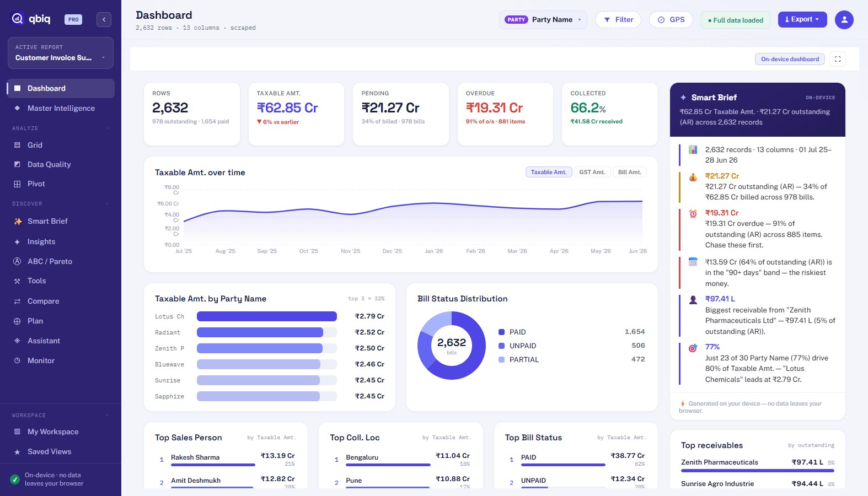Click the ABC / Pareto icon
Image resolution: width=868 pixels, height=496 pixels.
tap(17, 261)
